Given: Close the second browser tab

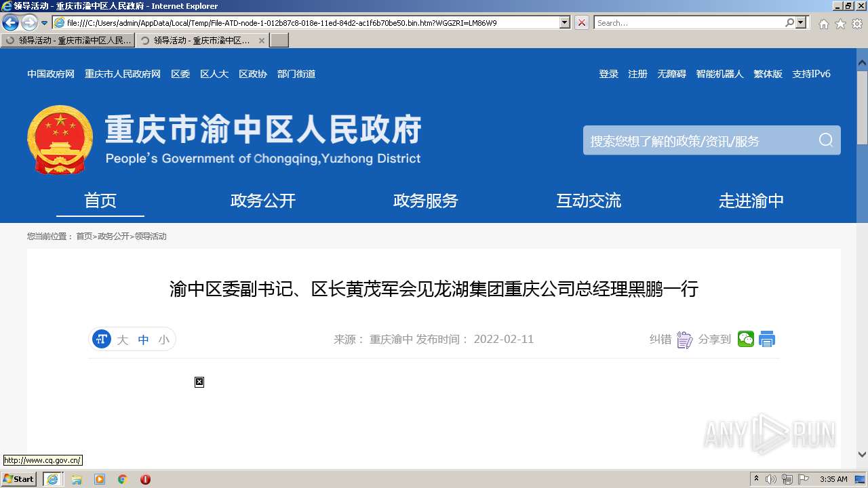Looking at the screenshot, I should tap(262, 41).
